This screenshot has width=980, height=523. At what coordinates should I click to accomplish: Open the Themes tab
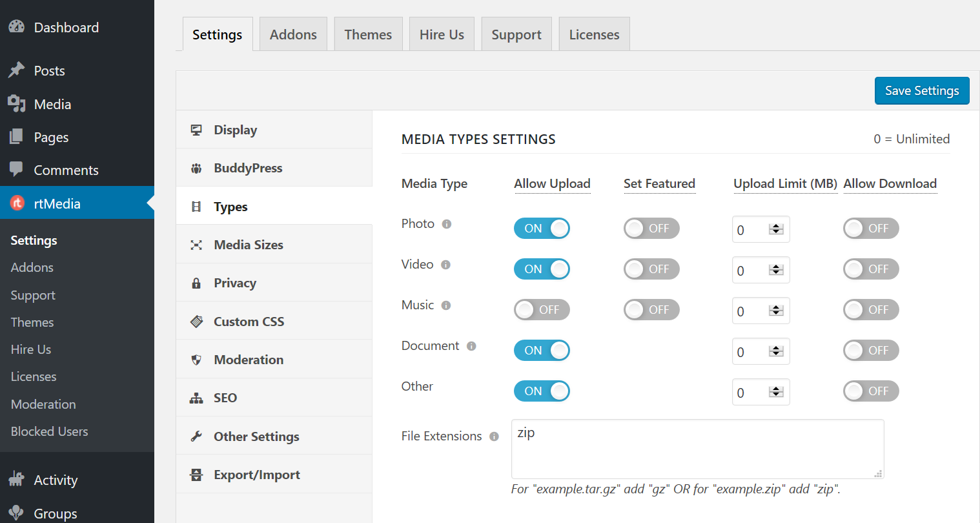tap(368, 34)
